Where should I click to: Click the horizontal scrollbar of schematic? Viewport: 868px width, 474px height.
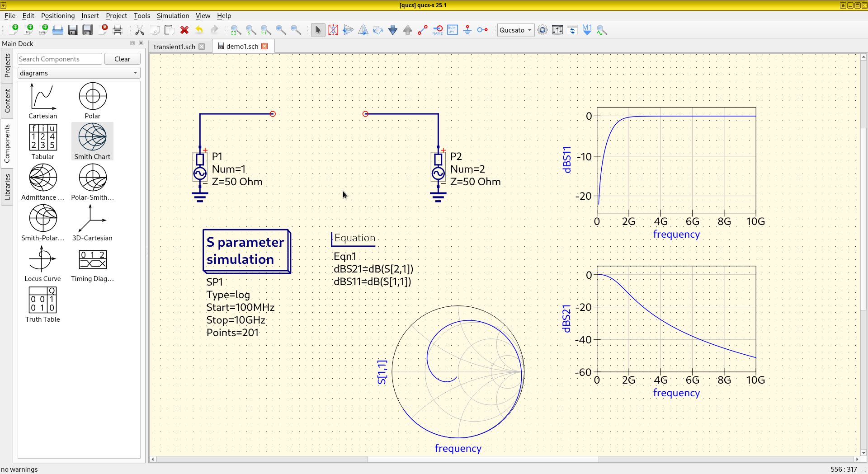pyautogui.click(x=482, y=459)
